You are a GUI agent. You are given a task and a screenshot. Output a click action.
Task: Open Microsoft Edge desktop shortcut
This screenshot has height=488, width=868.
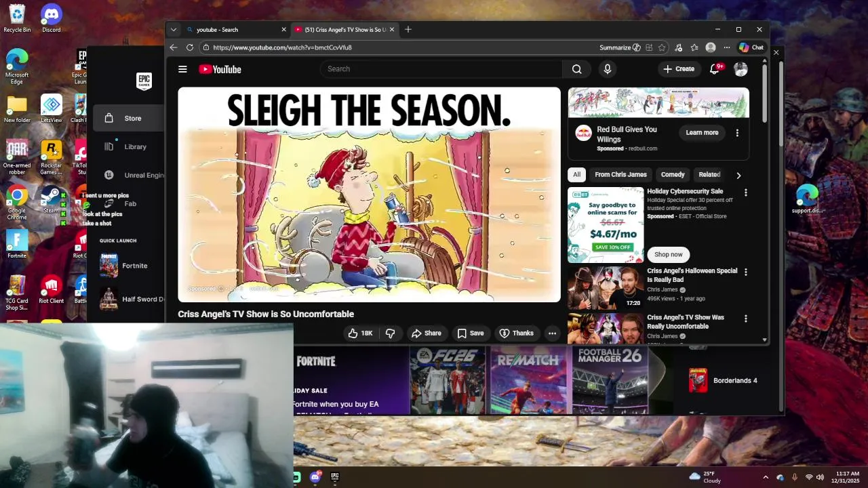tap(17, 66)
